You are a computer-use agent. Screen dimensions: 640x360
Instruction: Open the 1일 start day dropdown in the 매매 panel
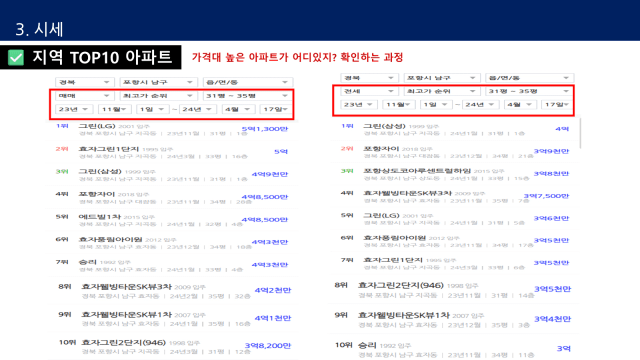(x=152, y=109)
